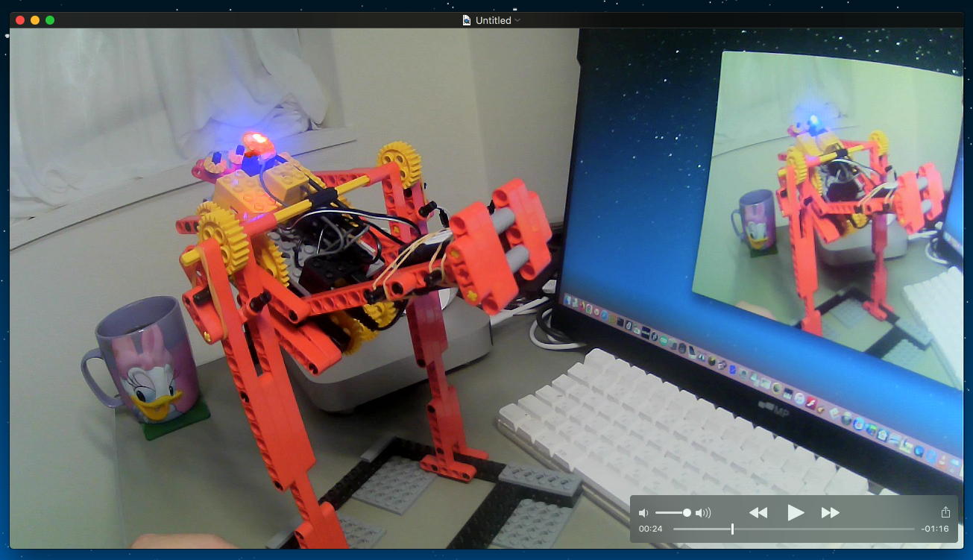Expand the chevron beside the Untitled title
This screenshot has height=560, width=973.
tap(517, 20)
